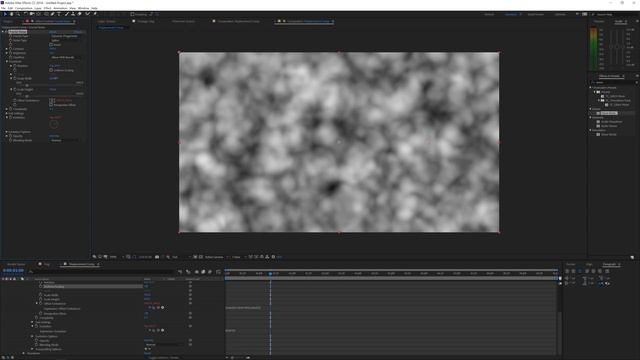Screen dimensions: 640x360
Task: Click the timeline current time indicator
Action: [x=270, y=273]
